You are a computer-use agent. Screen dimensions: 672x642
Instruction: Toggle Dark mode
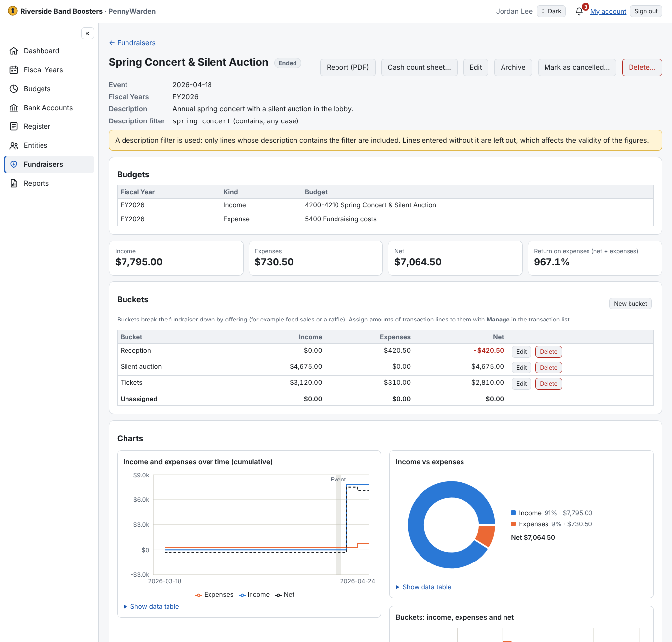pos(551,11)
